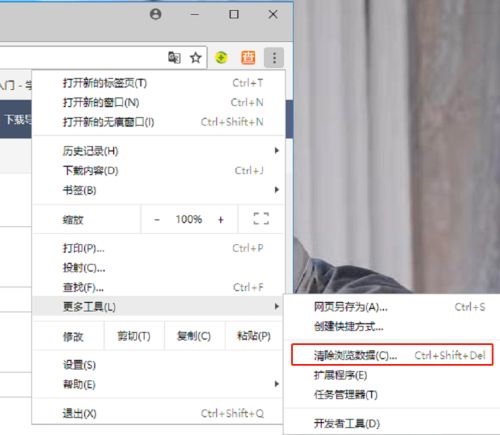Enter fullscreen with the zoom row icon

[261, 219]
